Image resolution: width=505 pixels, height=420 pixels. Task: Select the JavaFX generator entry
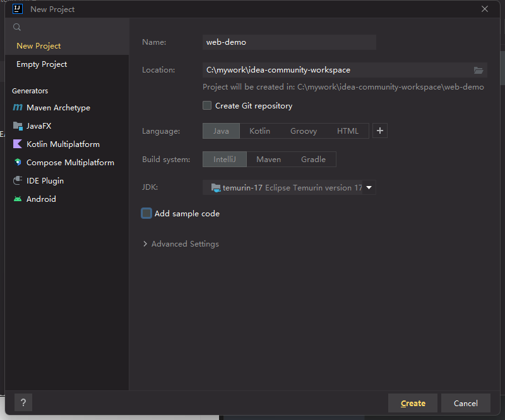[x=67, y=126]
